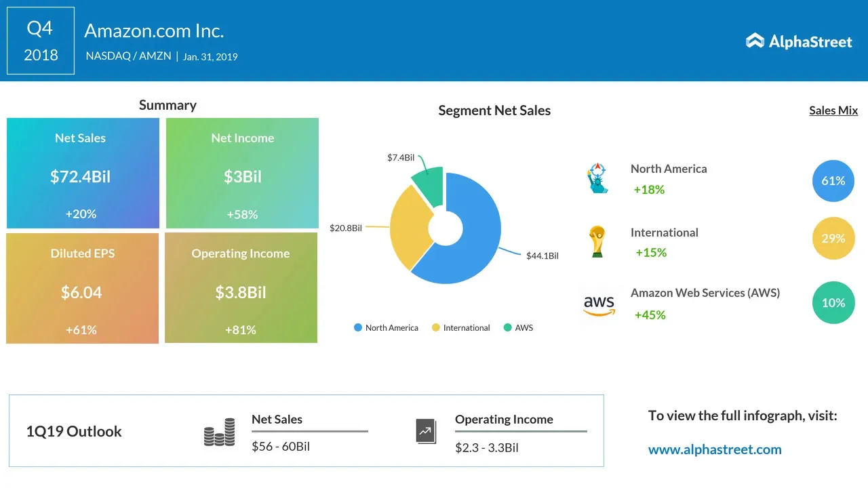This screenshot has width=868, height=488.
Task: Select the Operating Income $3.8Bil card
Action: coord(241,288)
